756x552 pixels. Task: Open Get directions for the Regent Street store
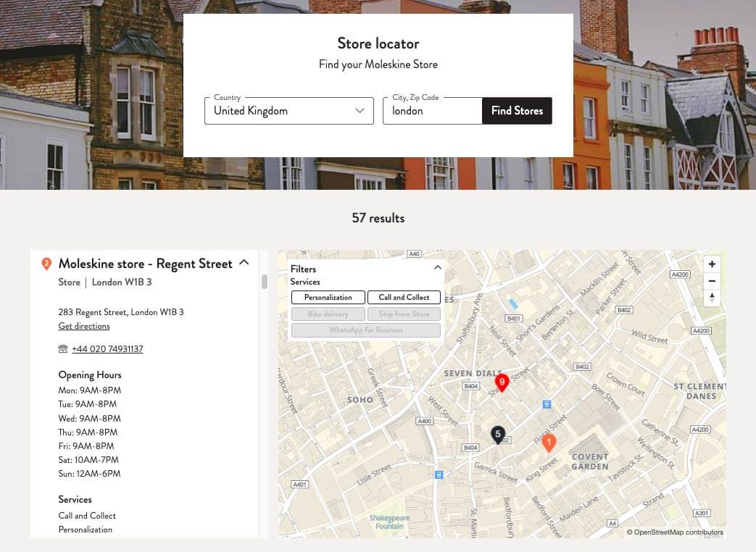coord(83,326)
